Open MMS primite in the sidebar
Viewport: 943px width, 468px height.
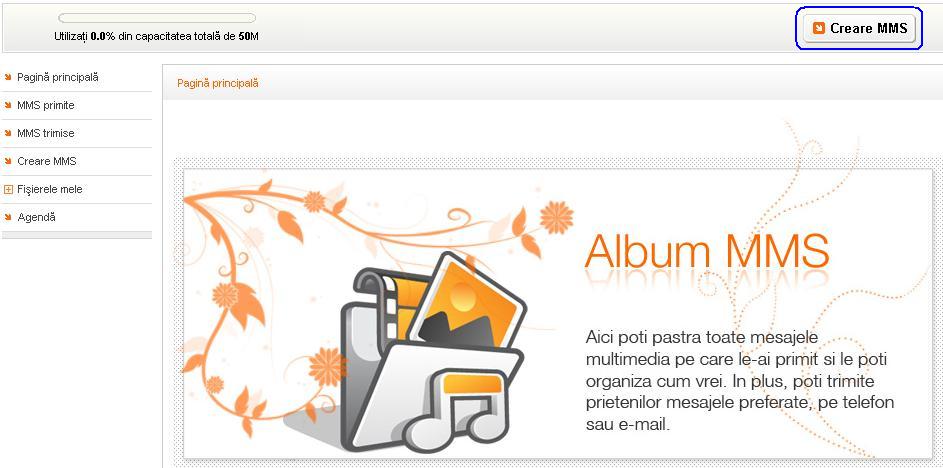[46, 105]
